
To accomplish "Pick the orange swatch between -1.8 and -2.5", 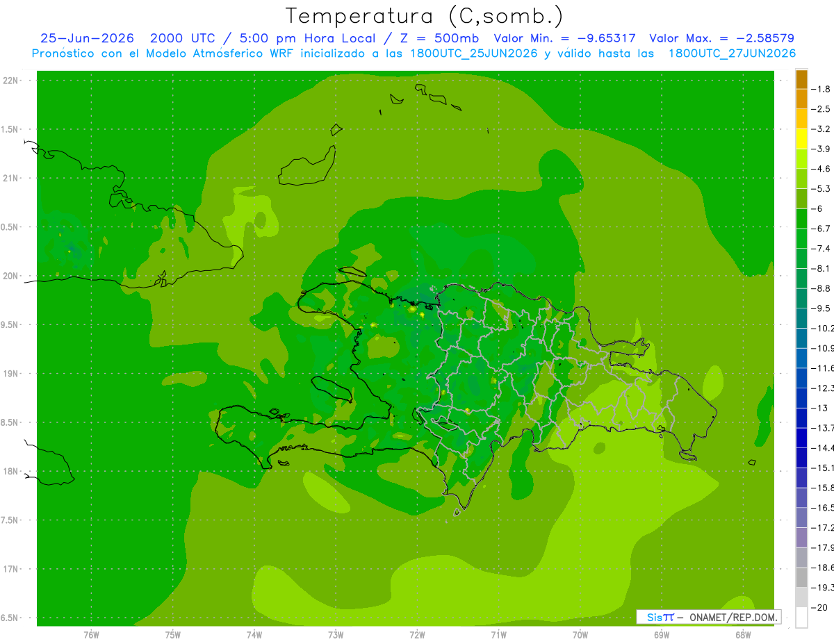I will (x=801, y=99).
